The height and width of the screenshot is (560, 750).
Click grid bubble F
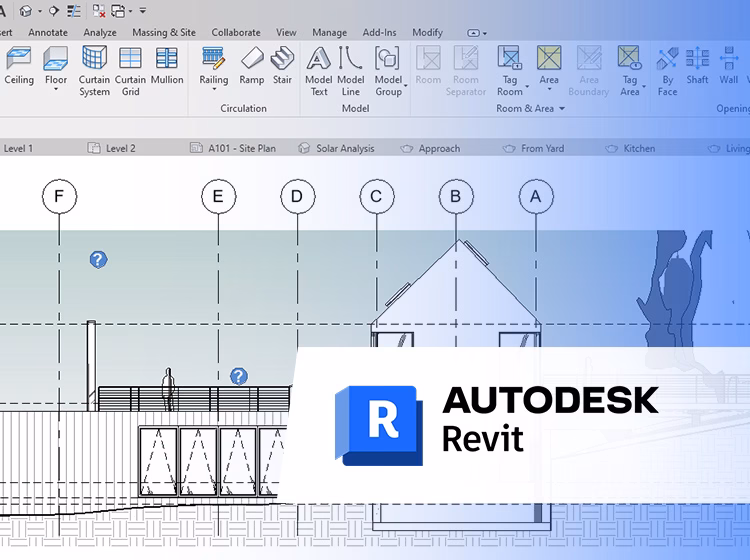59,197
